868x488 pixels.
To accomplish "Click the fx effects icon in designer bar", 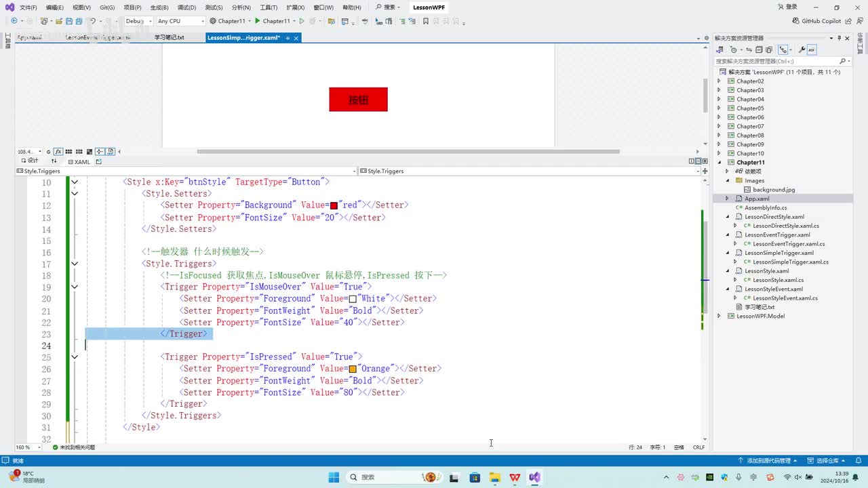I will click(58, 152).
